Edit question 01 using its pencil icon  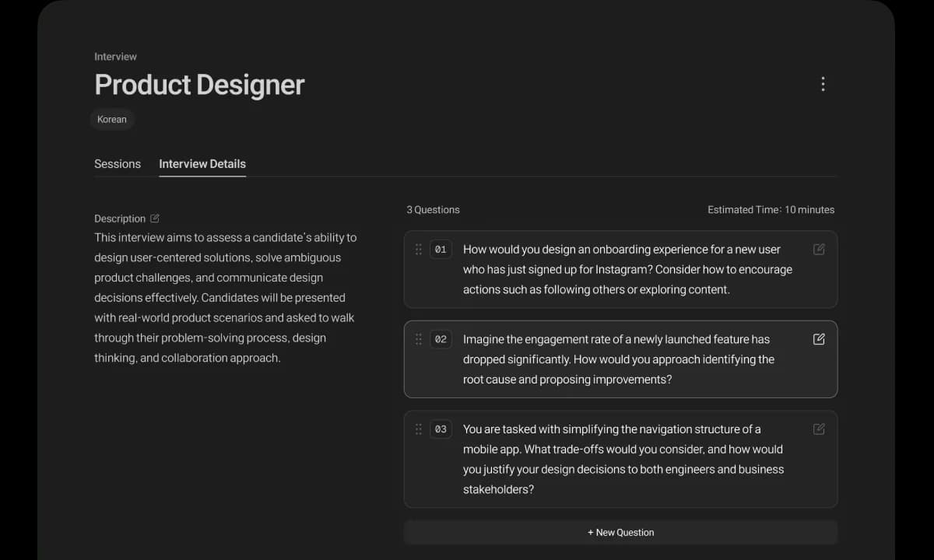(x=819, y=250)
